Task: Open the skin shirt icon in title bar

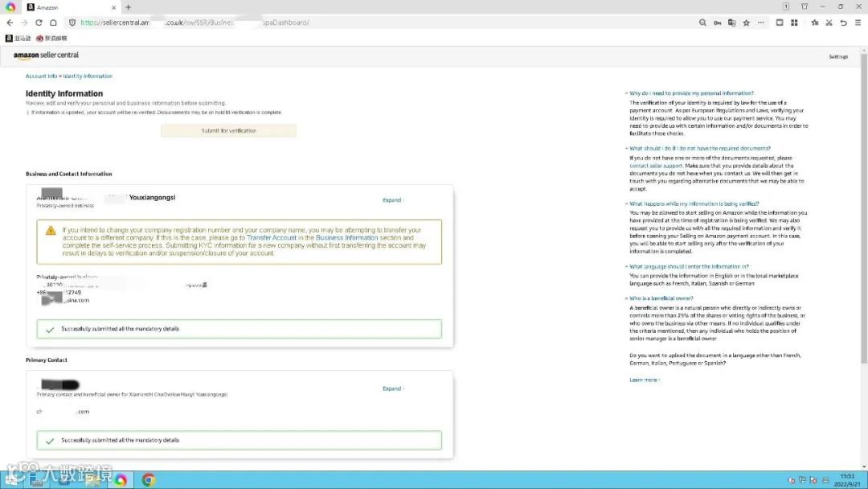Action: [805, 6]
